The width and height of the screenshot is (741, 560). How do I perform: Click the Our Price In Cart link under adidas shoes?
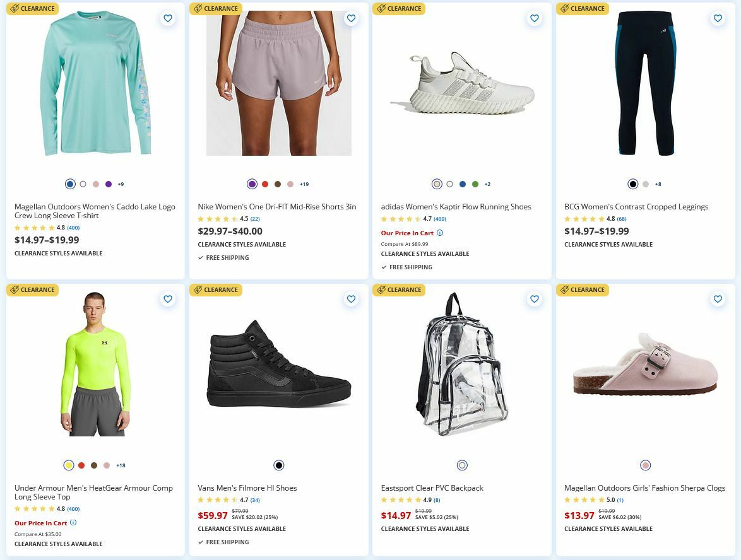coord(406,233)
